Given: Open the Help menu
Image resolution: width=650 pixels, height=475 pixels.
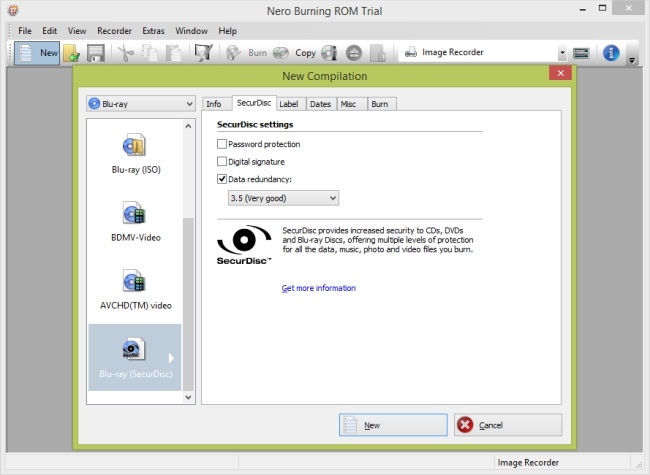Looking at the screenshot, I should 228,31.
